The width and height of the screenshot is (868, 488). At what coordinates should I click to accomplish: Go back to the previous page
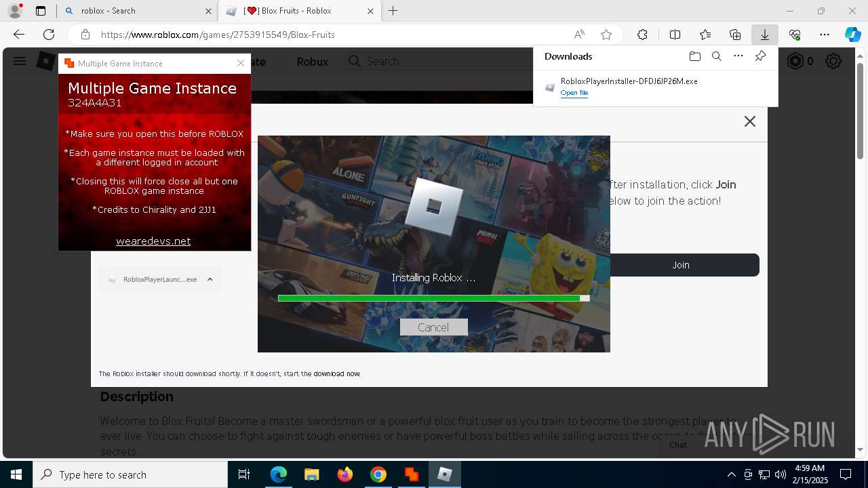[19, 35]
